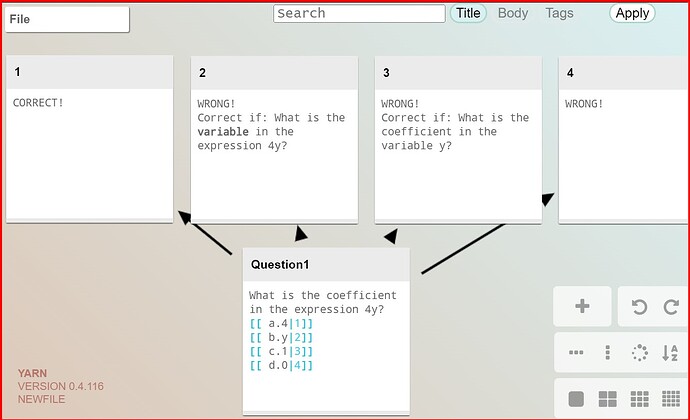Click 'CORRECT!' text in node 1
Screen dimensions: 690x420
click(x=38, y=103)
